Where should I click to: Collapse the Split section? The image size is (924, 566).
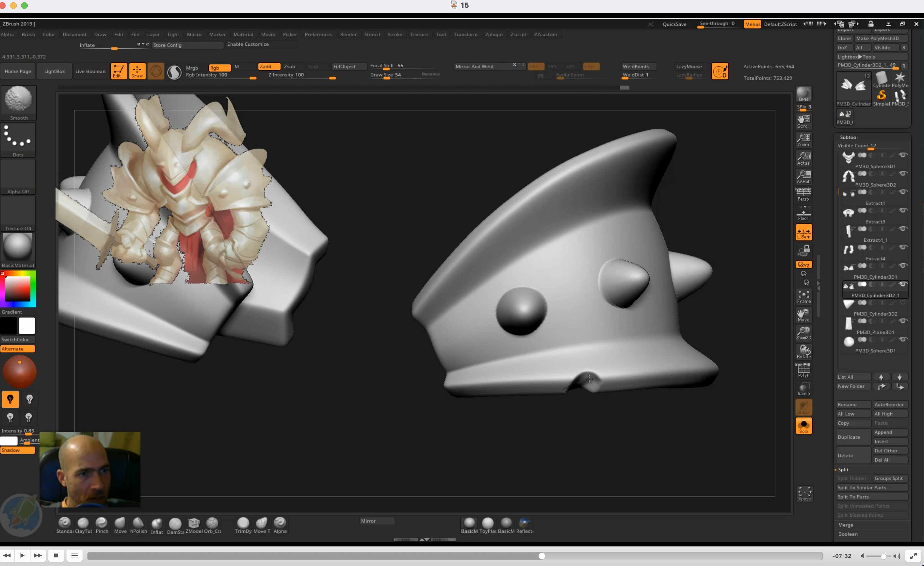(843, 470)
